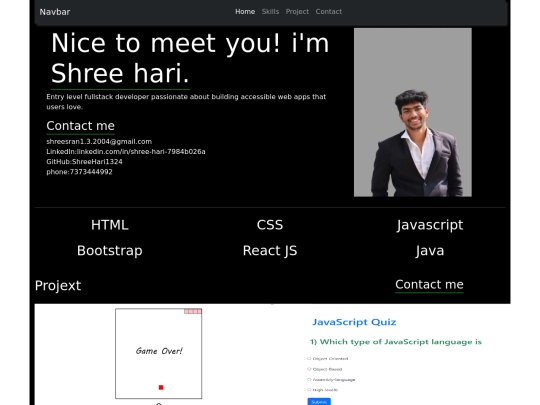The height and width of the screenshot is (405, 540).
Task: Click the Contact me heading above the email
Action: coord(80,126)
